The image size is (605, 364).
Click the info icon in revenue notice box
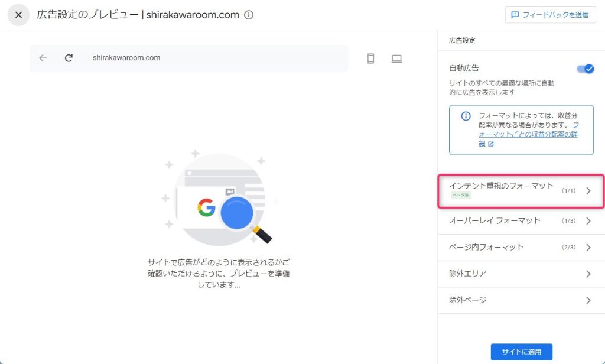466,116
